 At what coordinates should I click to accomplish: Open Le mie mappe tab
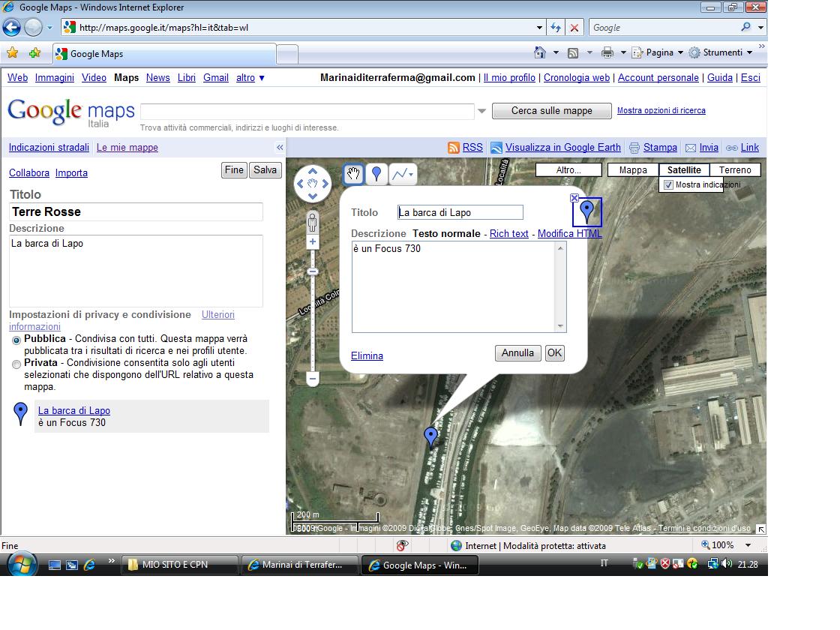[x=127, y=147]
